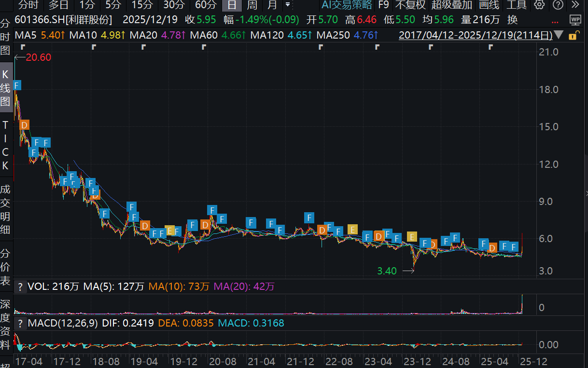Click the VOL indicator help question mark
Screen dimensions: 588x368
(x=20, y=287)
